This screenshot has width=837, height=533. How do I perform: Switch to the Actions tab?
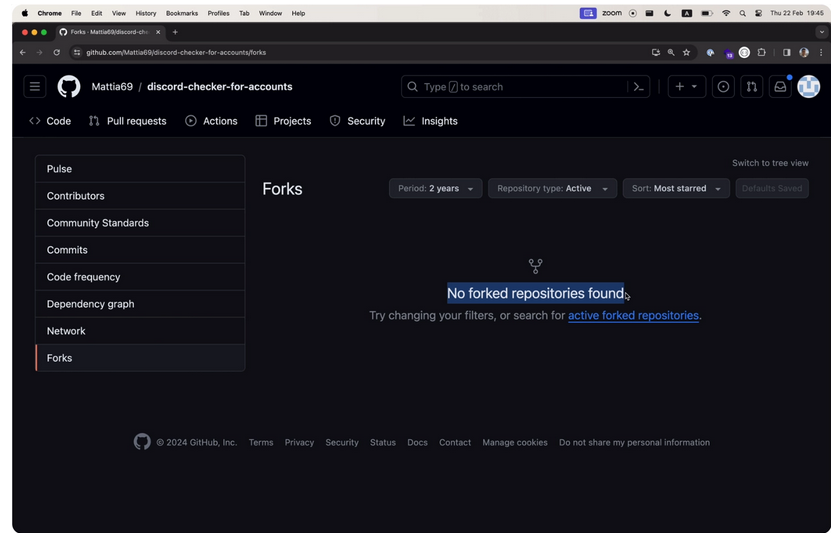pos(211,121)
